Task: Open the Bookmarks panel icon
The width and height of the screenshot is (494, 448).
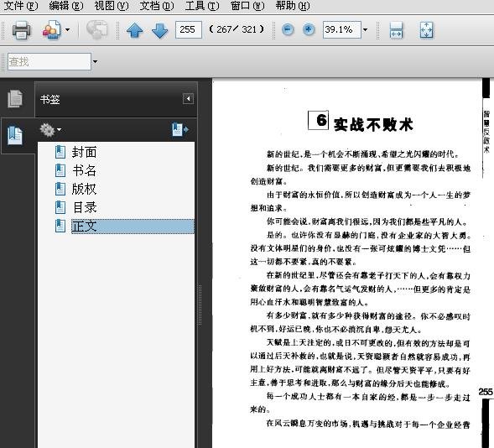Action: (15, 136)
